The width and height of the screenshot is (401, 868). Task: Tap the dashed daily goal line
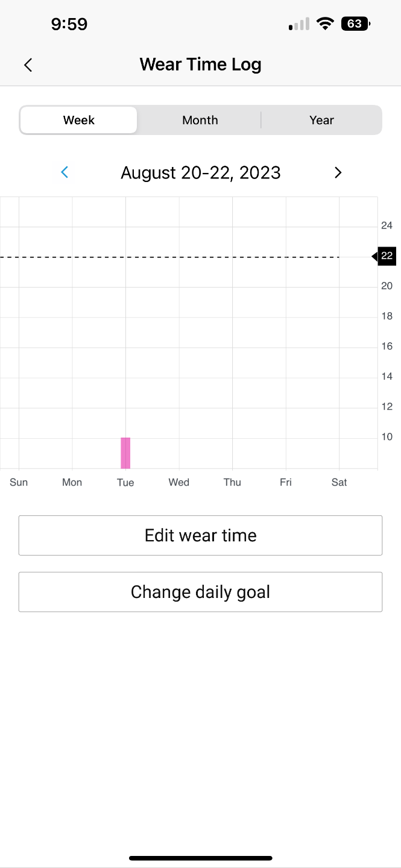click(181, 257)
